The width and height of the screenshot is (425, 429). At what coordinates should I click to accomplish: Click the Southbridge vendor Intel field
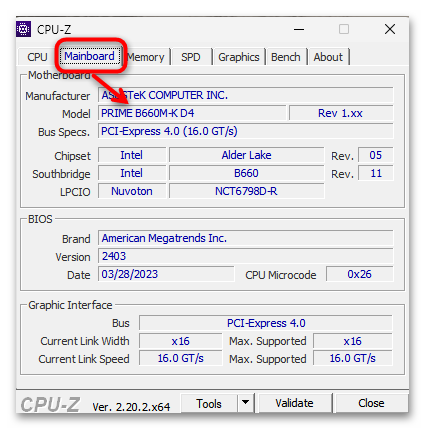click(132, 173)
